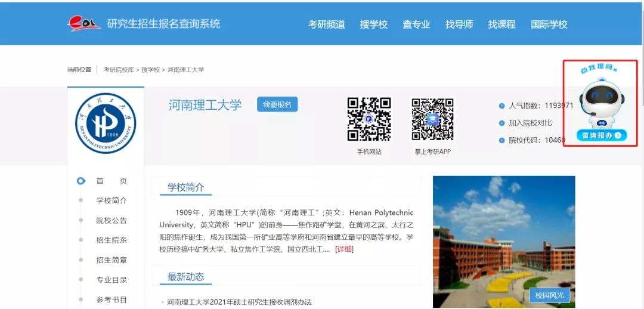The image size is (644, 309).
Task: Click the robot assistant mascot
Action: (x=602, y=102)
